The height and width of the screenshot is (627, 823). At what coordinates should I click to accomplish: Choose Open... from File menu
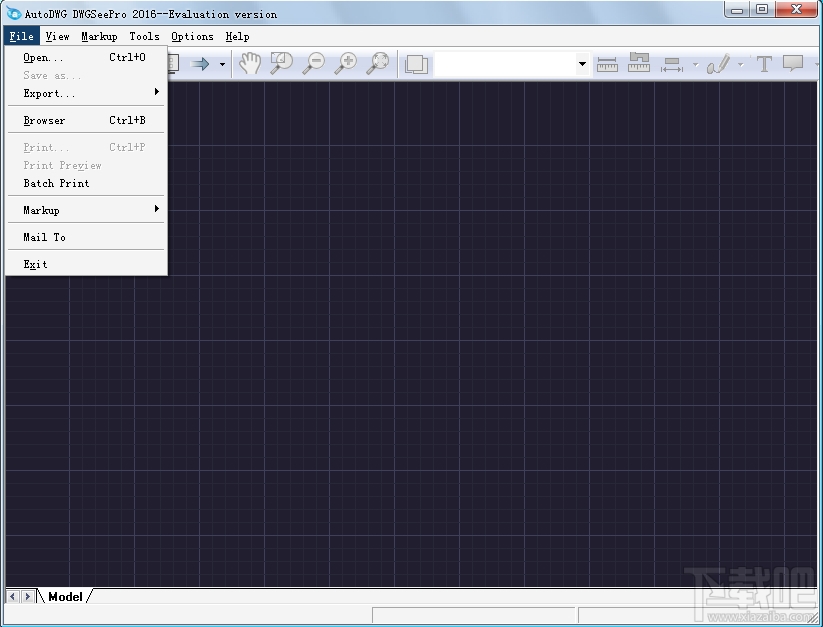click(x=86, y=58)
